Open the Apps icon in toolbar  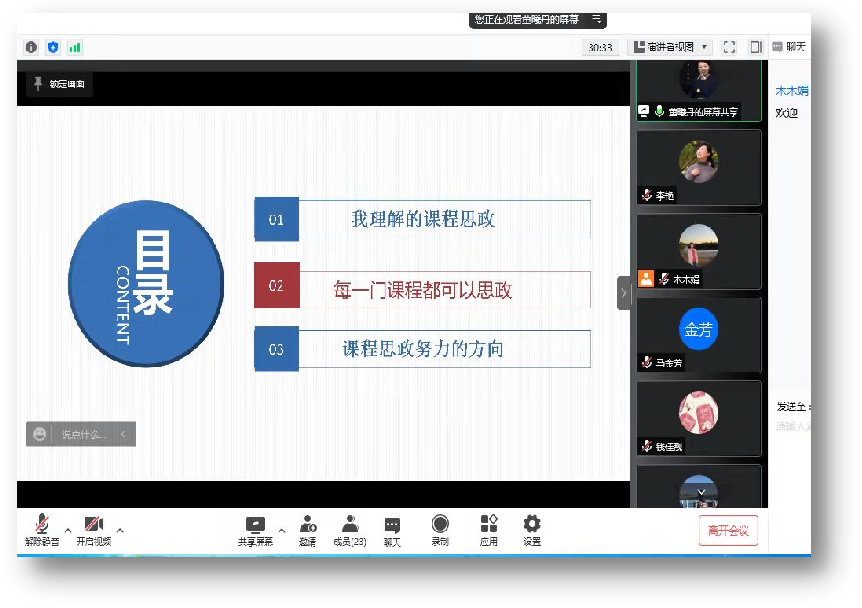point(488,526)
